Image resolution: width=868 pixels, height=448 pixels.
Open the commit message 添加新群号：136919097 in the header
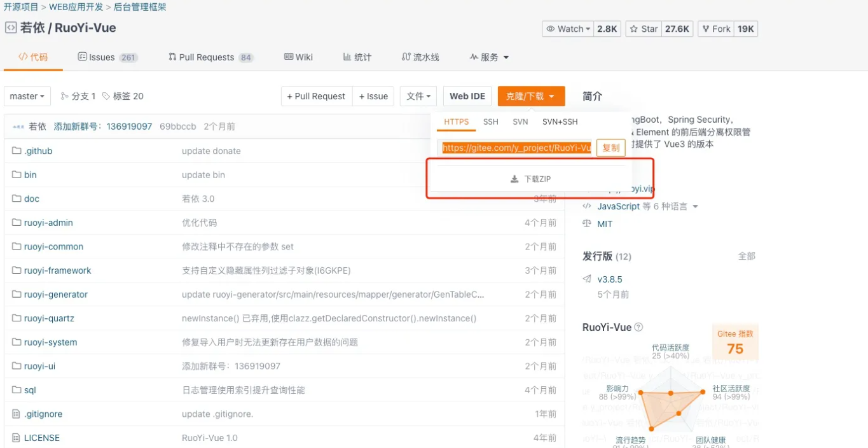103,127
